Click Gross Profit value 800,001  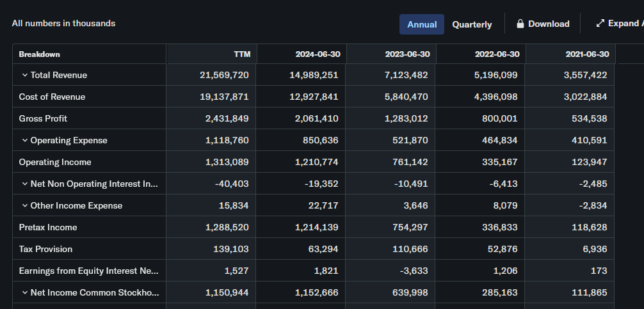499,118
